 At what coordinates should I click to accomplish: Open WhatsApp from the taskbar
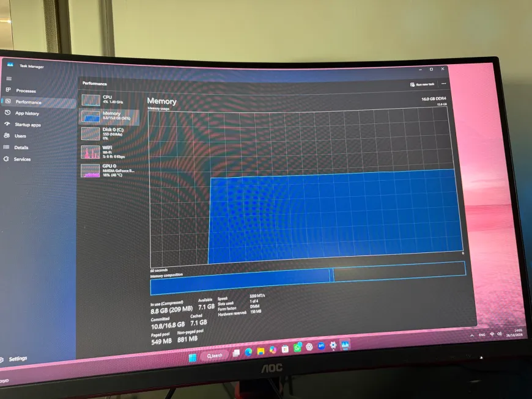tap(297, 348)
